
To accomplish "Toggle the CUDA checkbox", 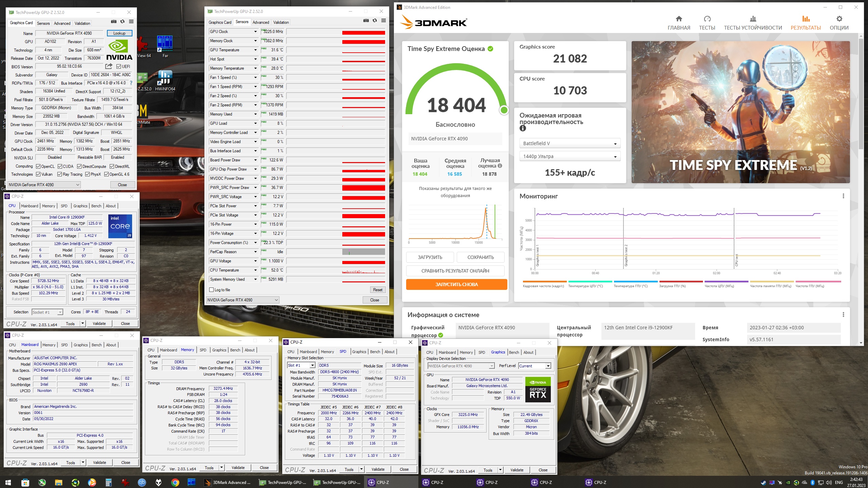I will point(60,167).
